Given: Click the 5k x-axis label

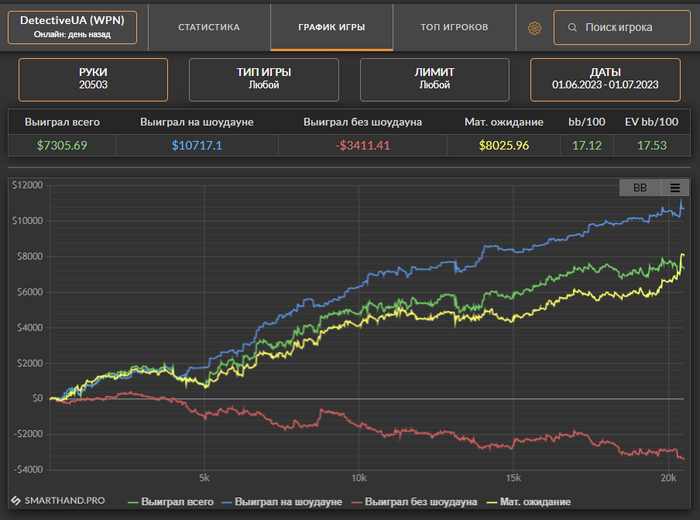Looking at the screenshot, I should pyautogui.click(x=204, y=478).
